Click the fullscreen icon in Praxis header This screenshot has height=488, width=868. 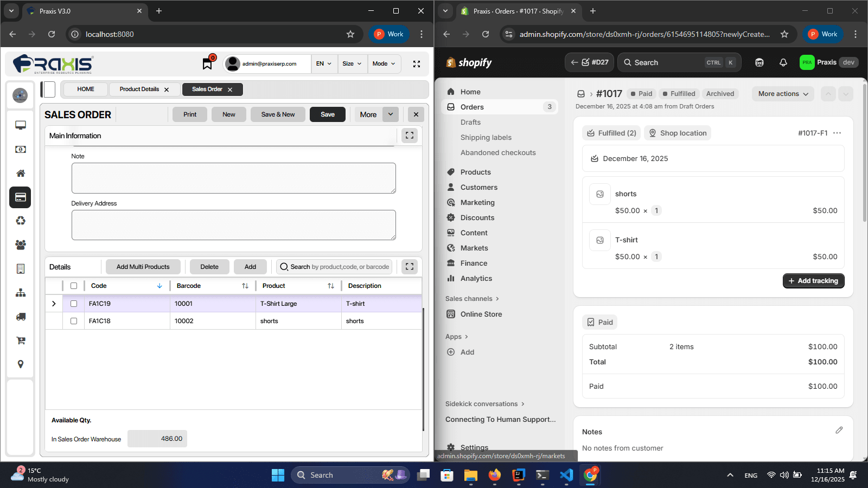click(417, 64)
